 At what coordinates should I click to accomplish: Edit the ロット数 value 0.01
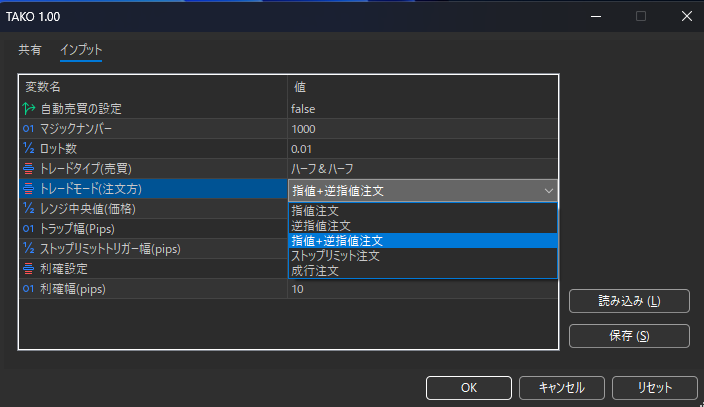pyautogui.click(x=422, y=149)
